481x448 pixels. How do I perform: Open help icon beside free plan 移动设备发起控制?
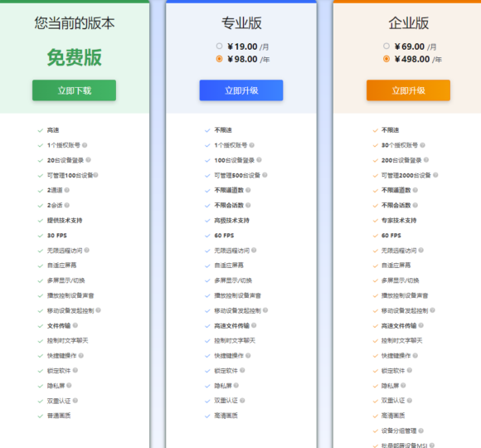point(98,310)
